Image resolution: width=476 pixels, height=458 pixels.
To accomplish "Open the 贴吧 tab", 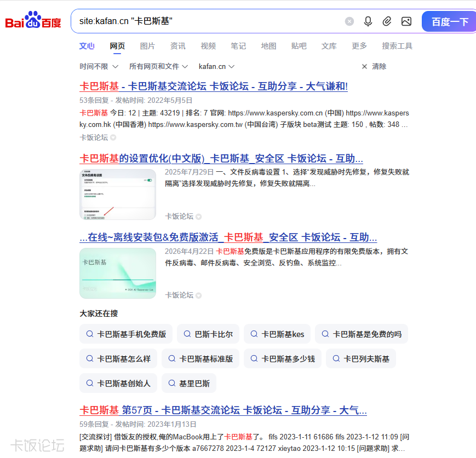I will point(299,46).
